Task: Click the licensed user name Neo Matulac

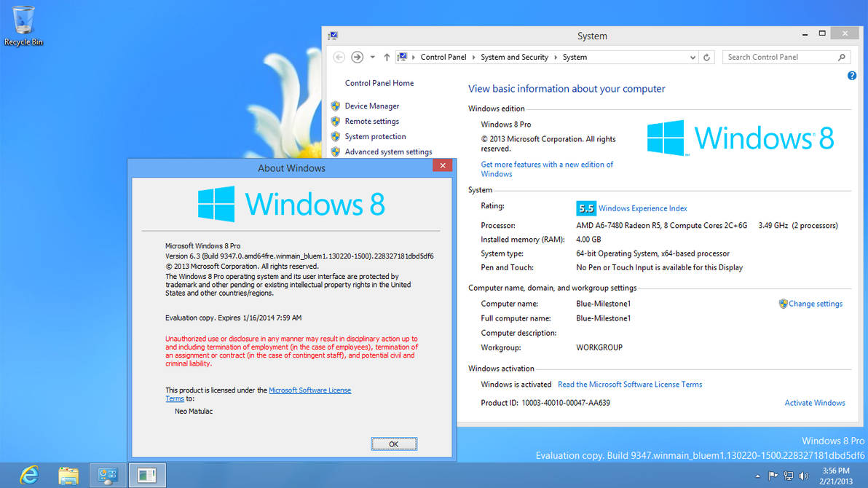Action: coord(193,411)
